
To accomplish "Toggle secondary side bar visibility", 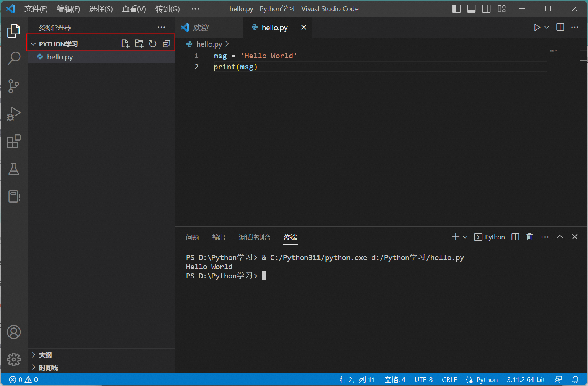I will tap(487, 9).
